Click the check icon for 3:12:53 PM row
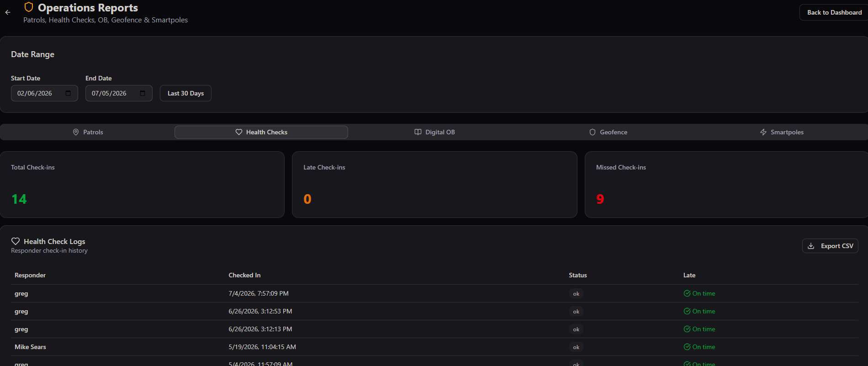 coord(687,311)
